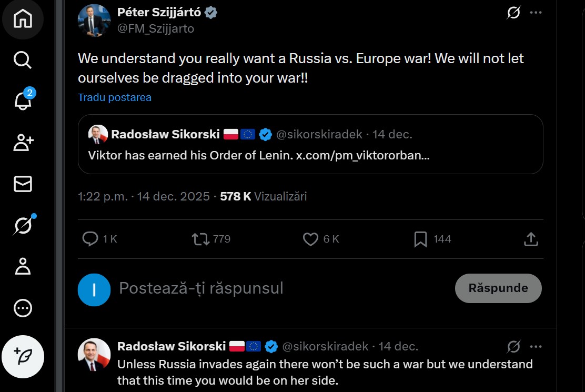The width and height of the screenshot is (585, 392).
Task: Open three-dot menu on Sikorski's reply
Action: [536, 347]
